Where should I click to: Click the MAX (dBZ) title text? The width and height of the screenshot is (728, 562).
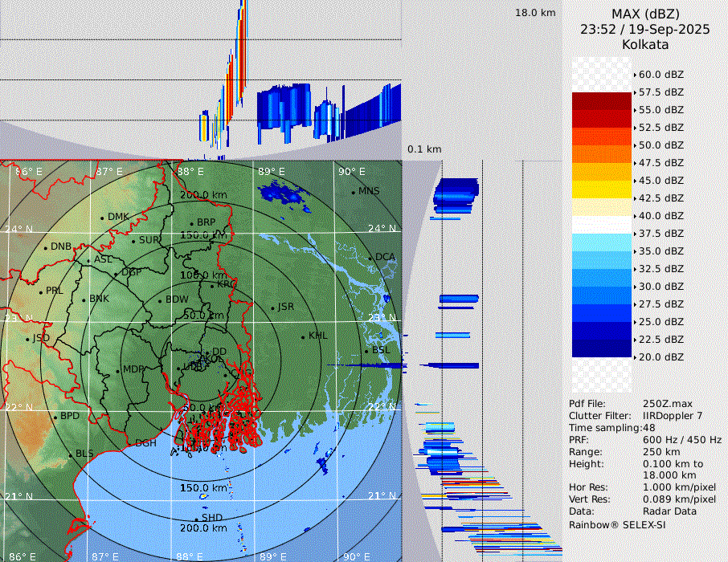coord(645,14)
